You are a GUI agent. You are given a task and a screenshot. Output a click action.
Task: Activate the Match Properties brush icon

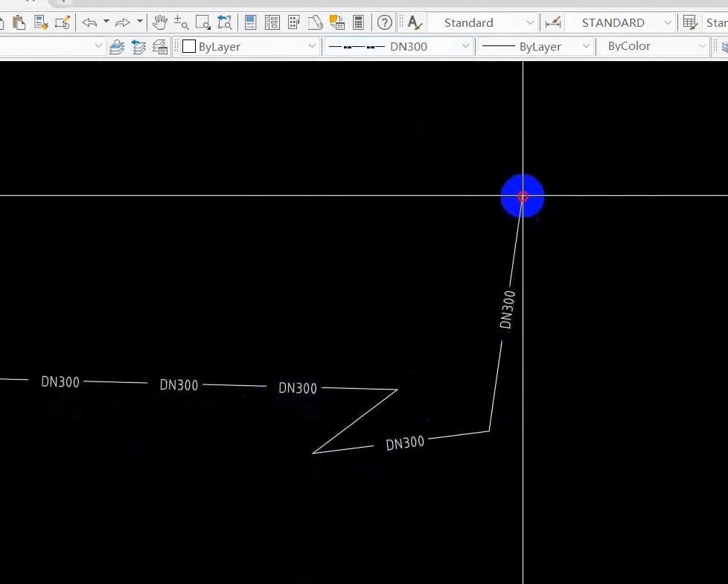pyautogui.click(x=41, y=22)
